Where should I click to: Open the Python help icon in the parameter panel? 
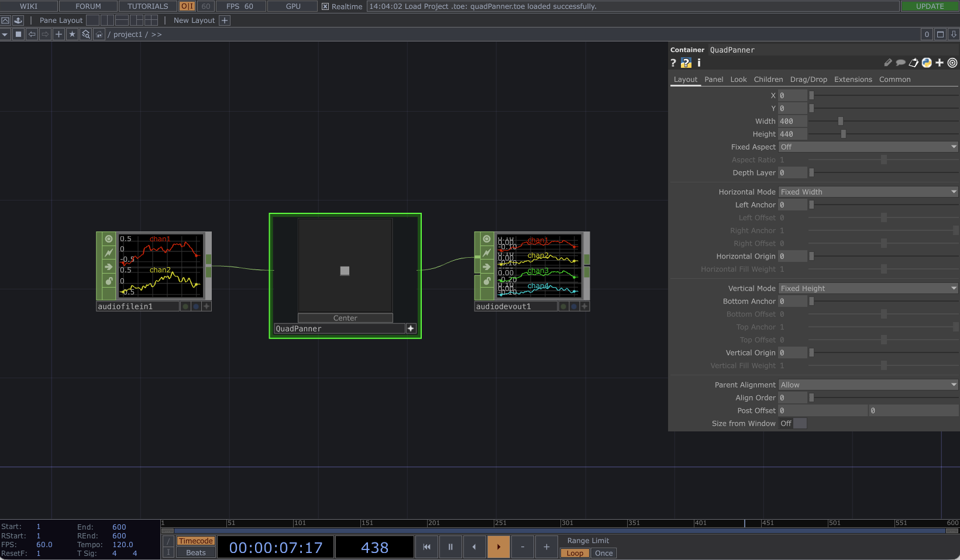[686, 63]
